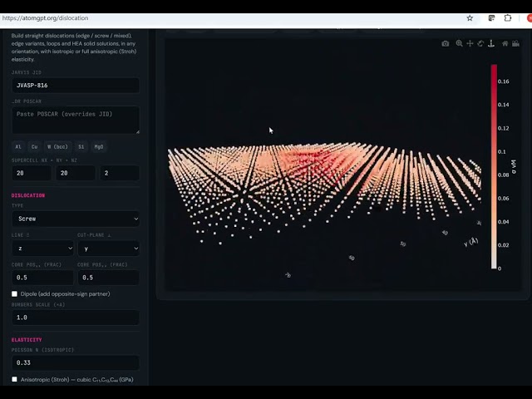Screen dimensions: 532x399
Task: Toggle Anisotropic (Stroh) elasticity checkbox
Action: [14, 379]
